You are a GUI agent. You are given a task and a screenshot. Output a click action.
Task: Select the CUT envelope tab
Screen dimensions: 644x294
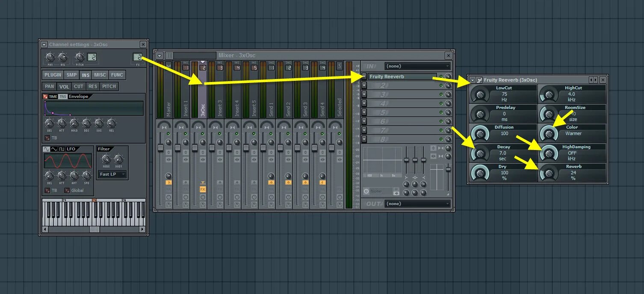(79, 86)
